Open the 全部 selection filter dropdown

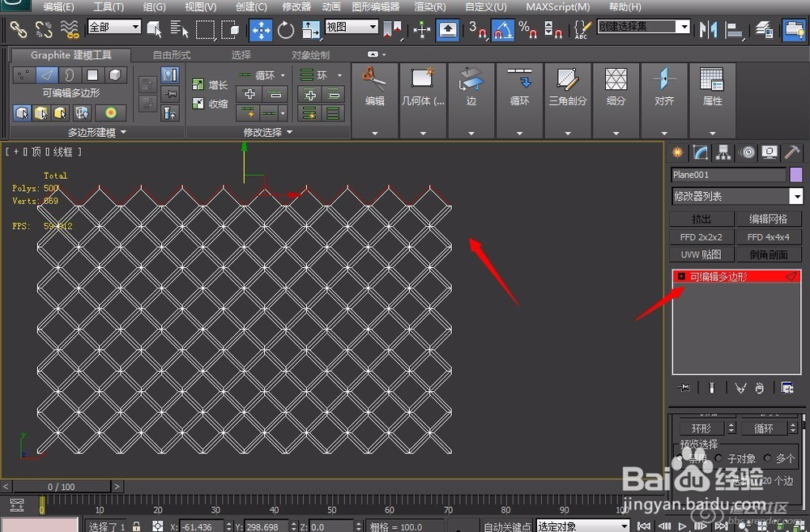coord(114,27)
